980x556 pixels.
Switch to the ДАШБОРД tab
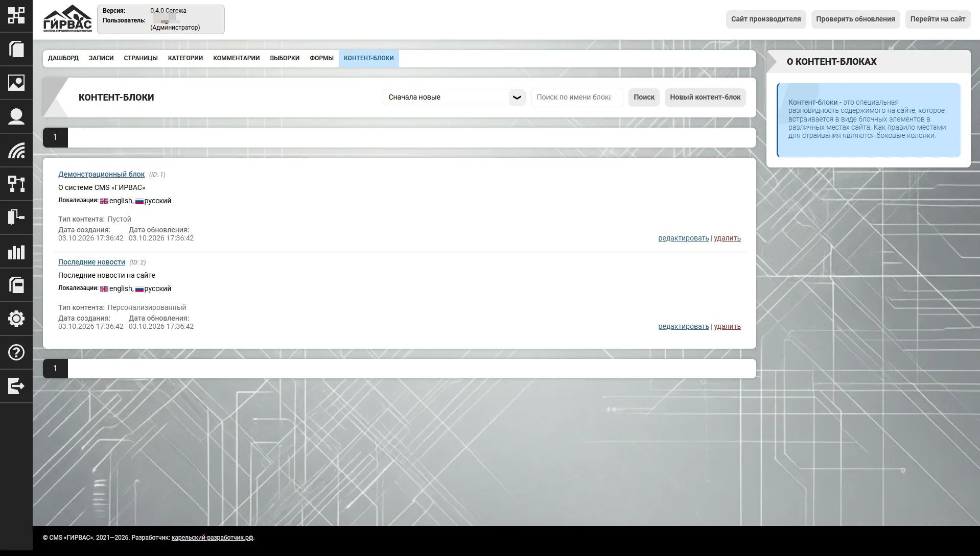[63, 58]
